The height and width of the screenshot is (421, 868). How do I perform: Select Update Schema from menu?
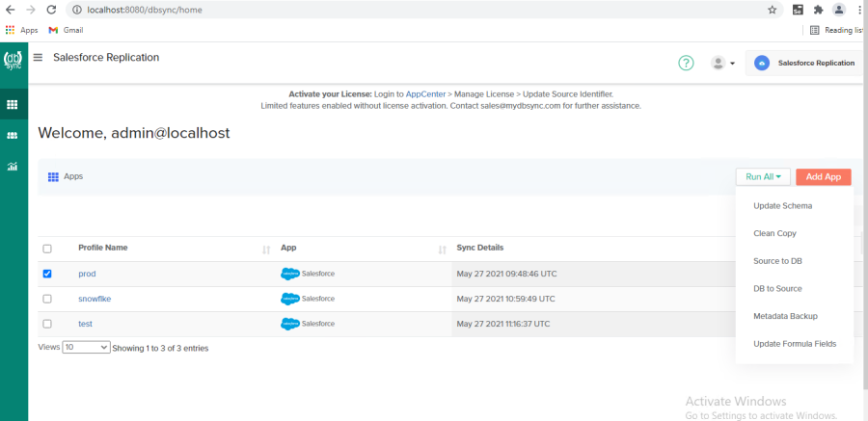[782, 206]
